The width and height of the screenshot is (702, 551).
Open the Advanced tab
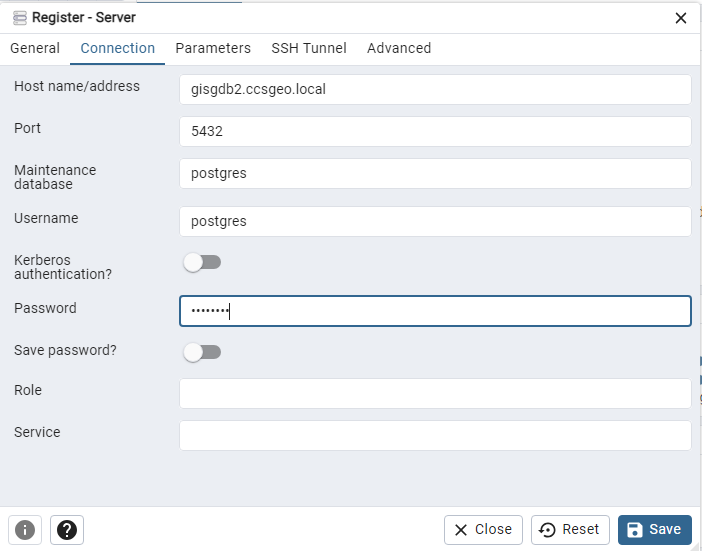[399, 48]
